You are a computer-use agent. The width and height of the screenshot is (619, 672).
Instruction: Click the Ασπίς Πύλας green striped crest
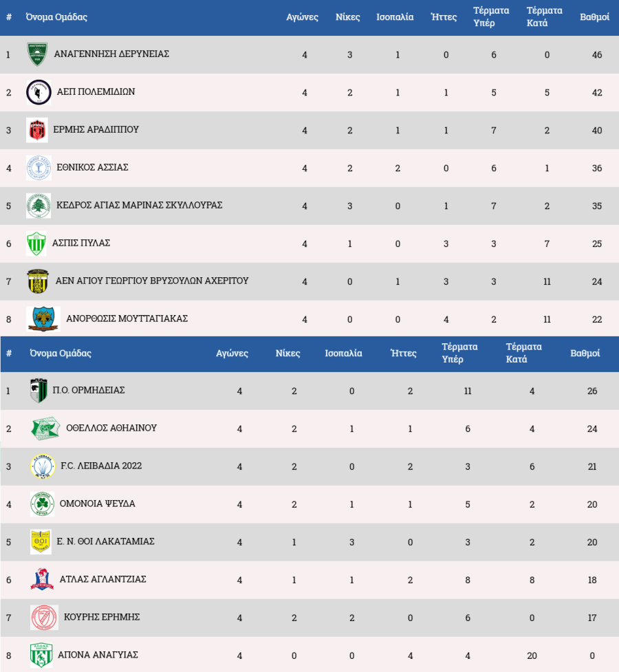36,243
